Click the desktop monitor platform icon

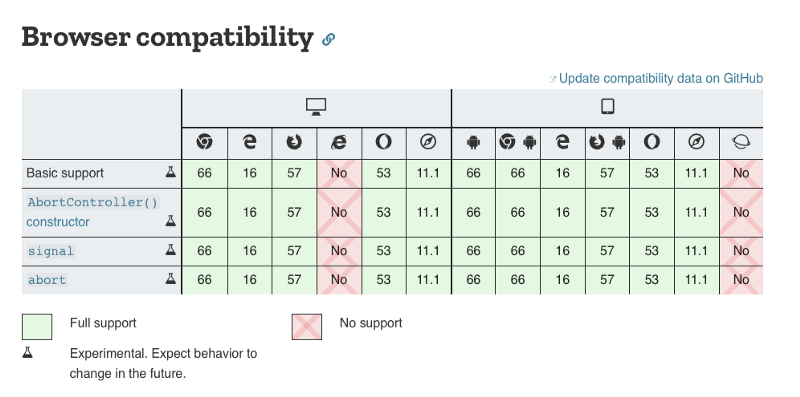tap(316, 107)
